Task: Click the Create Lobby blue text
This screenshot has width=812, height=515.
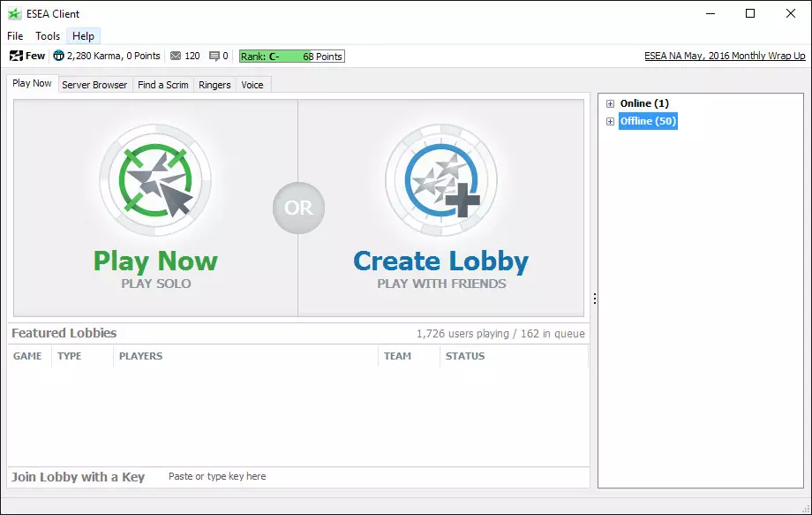Action: point(441,261)
